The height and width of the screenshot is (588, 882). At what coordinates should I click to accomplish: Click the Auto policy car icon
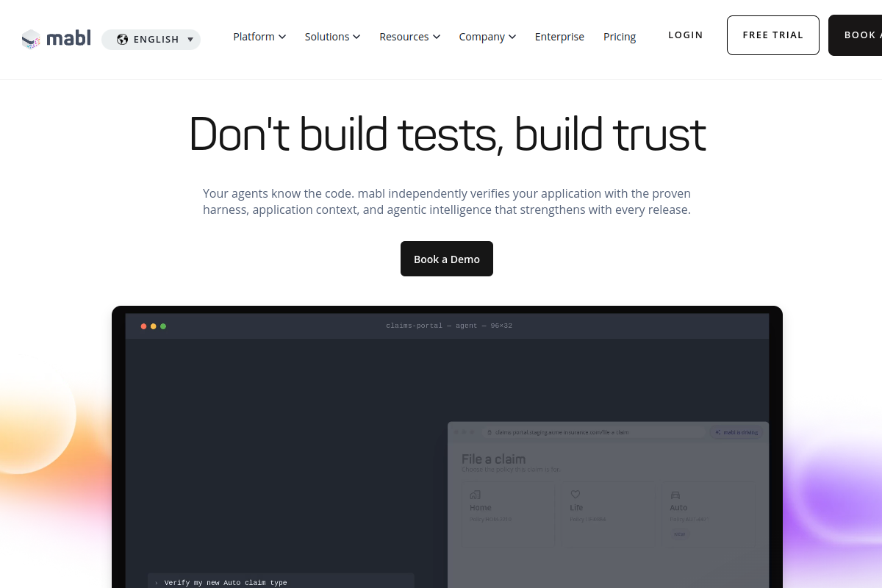(x=675, y=495)
